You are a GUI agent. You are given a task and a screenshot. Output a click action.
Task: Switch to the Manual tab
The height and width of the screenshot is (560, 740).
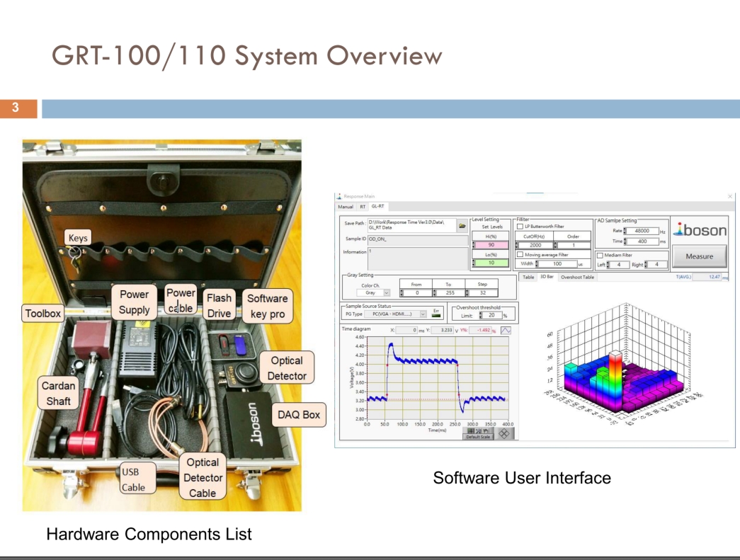click(x=346, y=207)
